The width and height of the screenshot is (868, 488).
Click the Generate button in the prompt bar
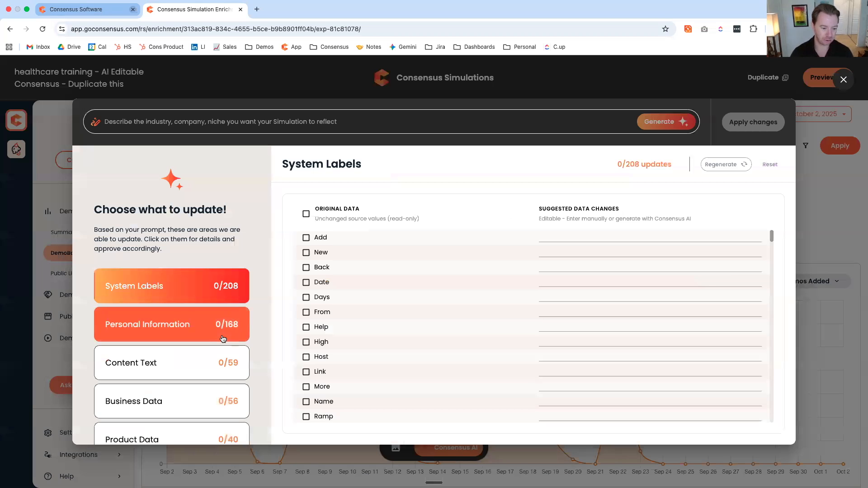[666, 121]
